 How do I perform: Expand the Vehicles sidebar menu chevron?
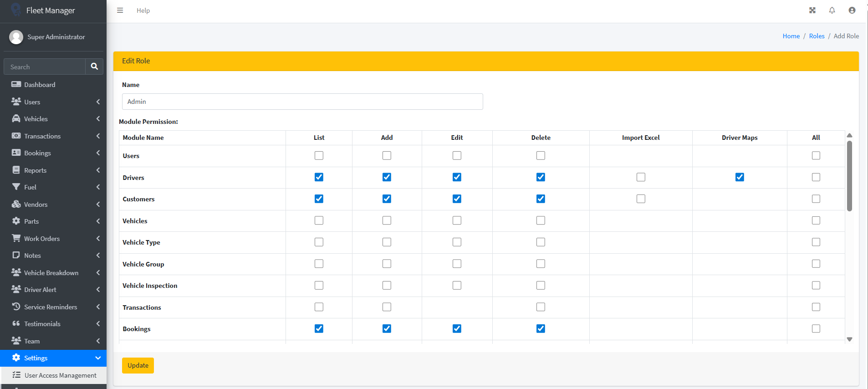[x=98, y=119]
